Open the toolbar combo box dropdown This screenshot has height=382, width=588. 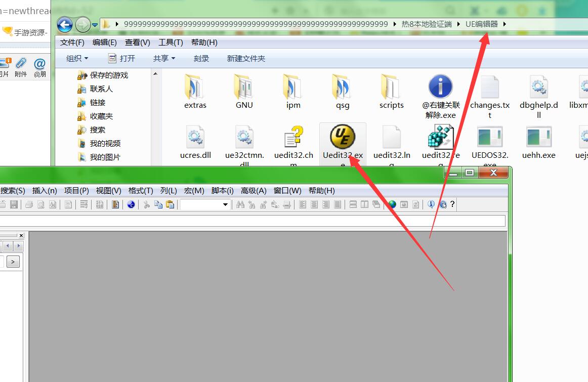(225, 204)
